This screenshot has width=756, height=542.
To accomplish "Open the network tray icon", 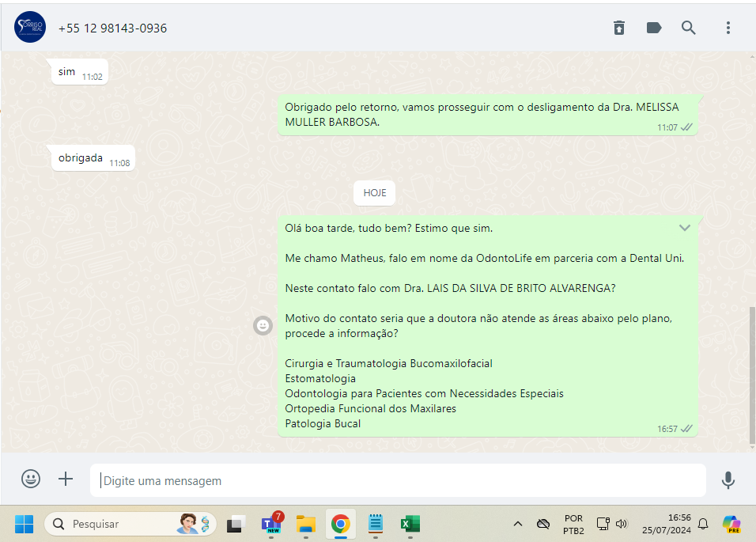I will 603,524.
